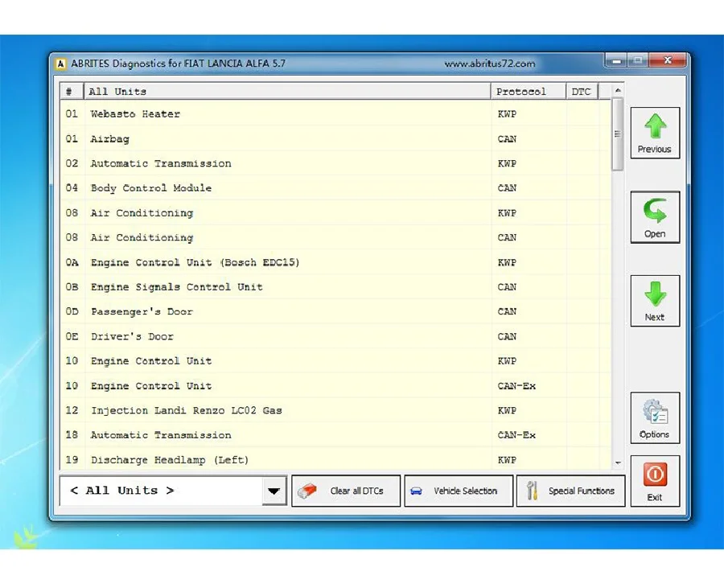Image resolution: width=724 pixels, height=588 pixels.
Task: Expand the All Units dropdown arrow
Action: [x=274, y=491]
